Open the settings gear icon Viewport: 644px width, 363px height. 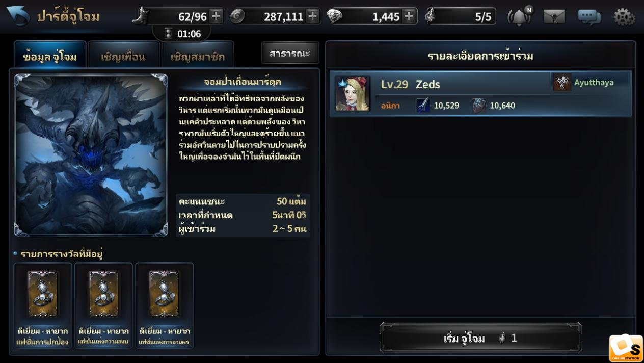pos(624,17)
